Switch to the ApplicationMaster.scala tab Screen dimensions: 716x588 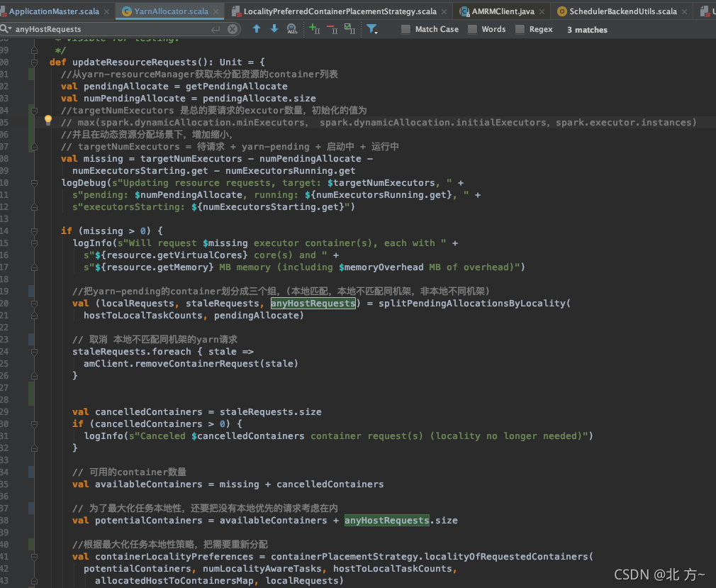(x=54, y=11)
